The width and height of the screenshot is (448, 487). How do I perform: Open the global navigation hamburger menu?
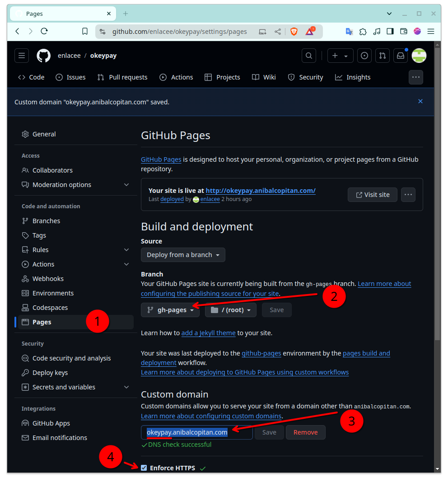(x=22, y=56)
